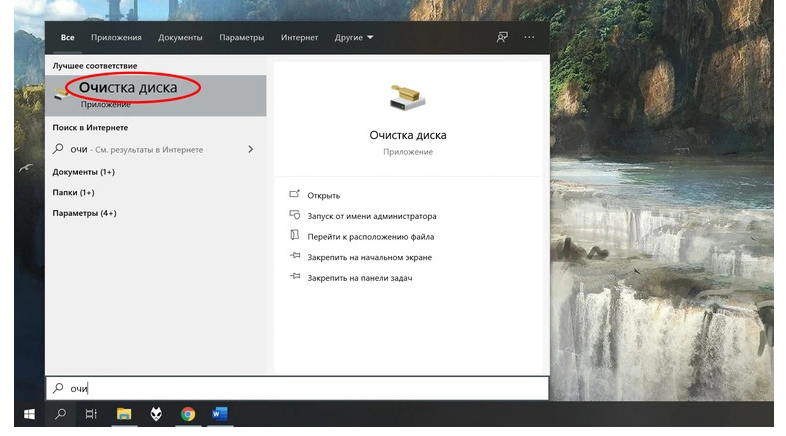Screen dimensions: 786x436
Task: Expand the Документы (1+) results group
Action: 84,172
